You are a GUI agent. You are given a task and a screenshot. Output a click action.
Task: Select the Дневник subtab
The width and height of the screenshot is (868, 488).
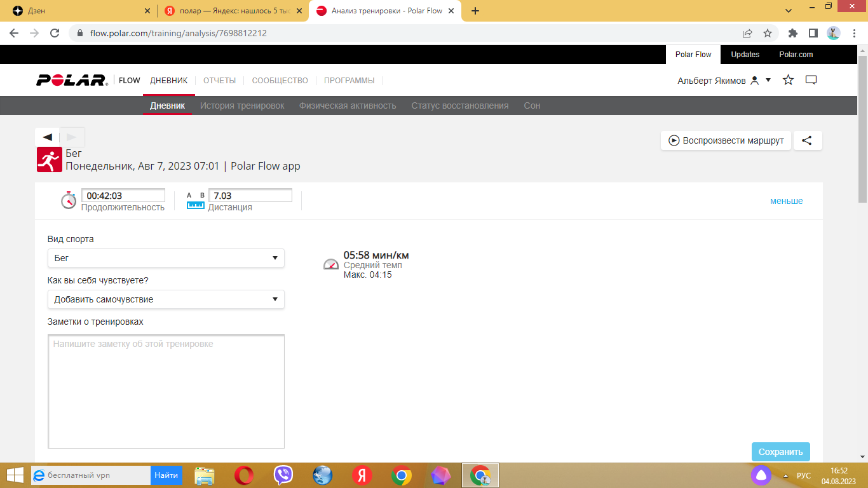tap(168, 105)
